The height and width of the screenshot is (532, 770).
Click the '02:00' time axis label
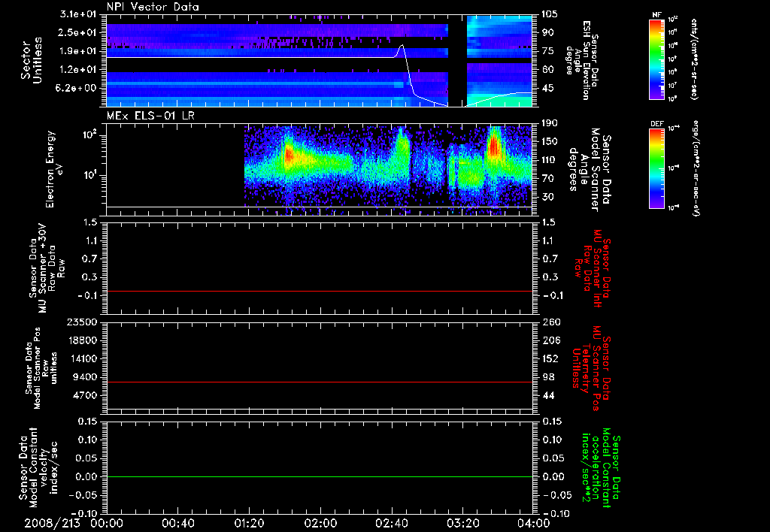tap(320, 524)
